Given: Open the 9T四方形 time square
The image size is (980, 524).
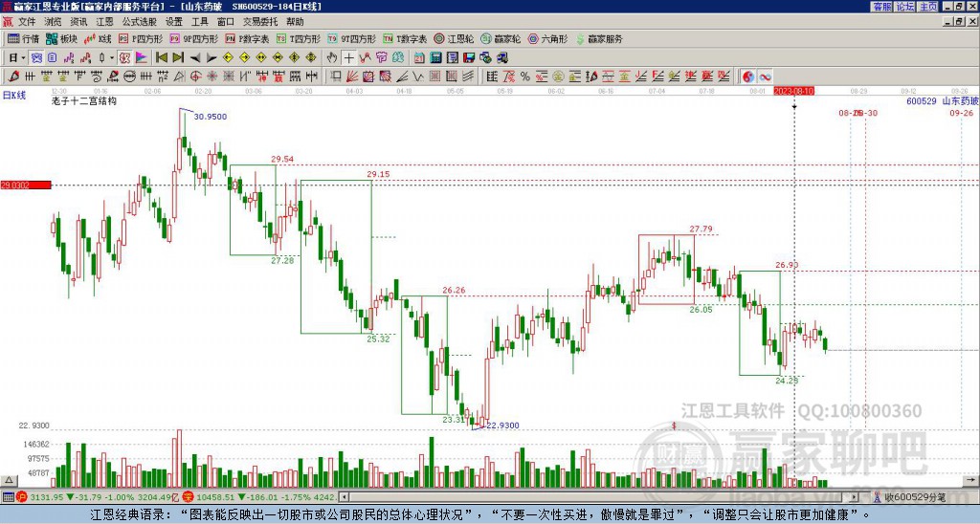Looking at the screenshot, I should tap(351, 38).
